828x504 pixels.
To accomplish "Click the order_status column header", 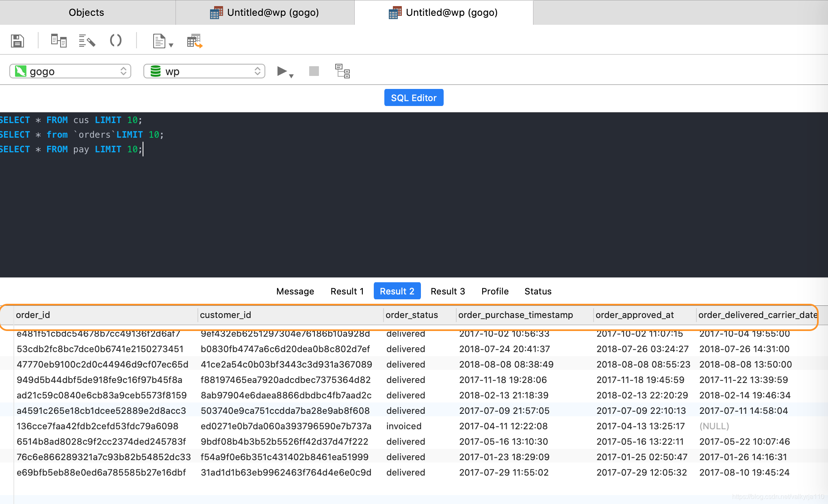I will 412,315.
